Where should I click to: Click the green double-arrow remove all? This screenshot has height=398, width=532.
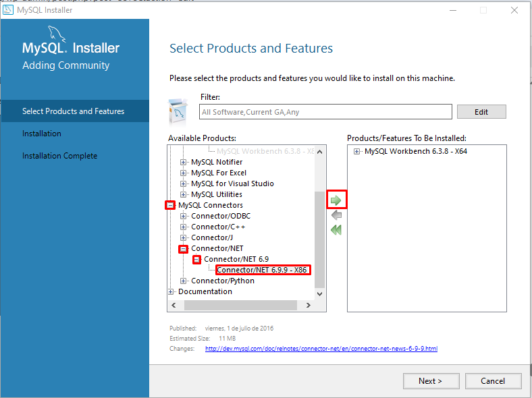point(336,230)
